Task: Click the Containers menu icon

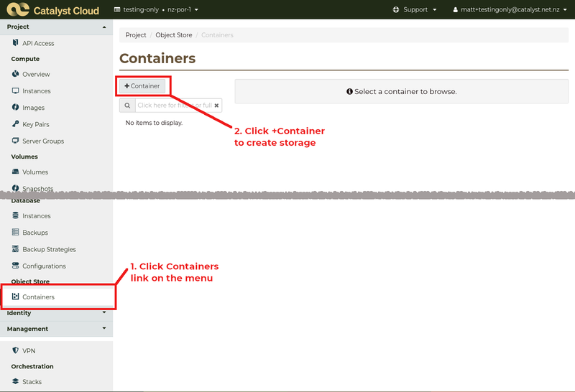Action: [x=15, y=297]
